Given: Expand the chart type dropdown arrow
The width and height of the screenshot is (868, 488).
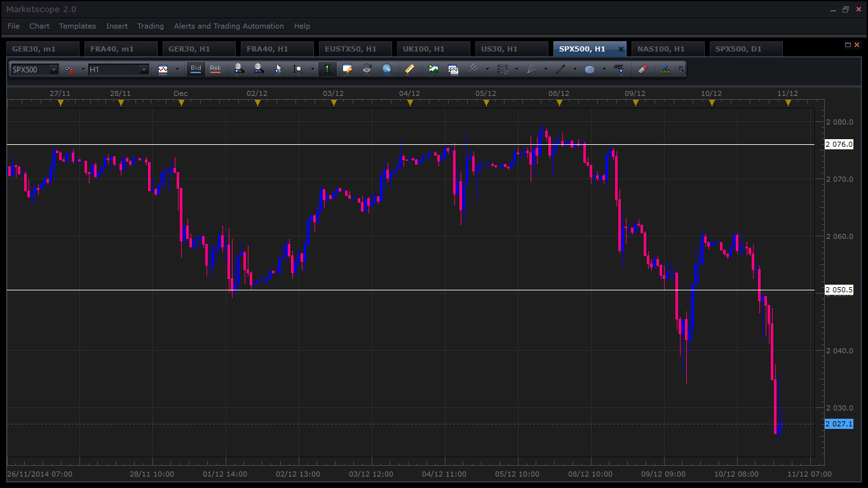Looking at the screenshot, I should click(177, 69).
